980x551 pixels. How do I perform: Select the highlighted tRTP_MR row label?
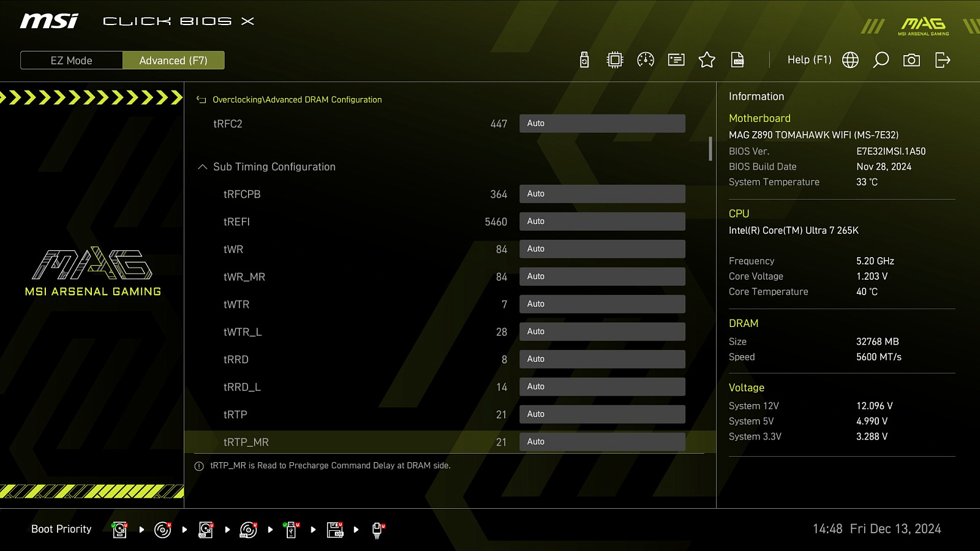(246, 443)
